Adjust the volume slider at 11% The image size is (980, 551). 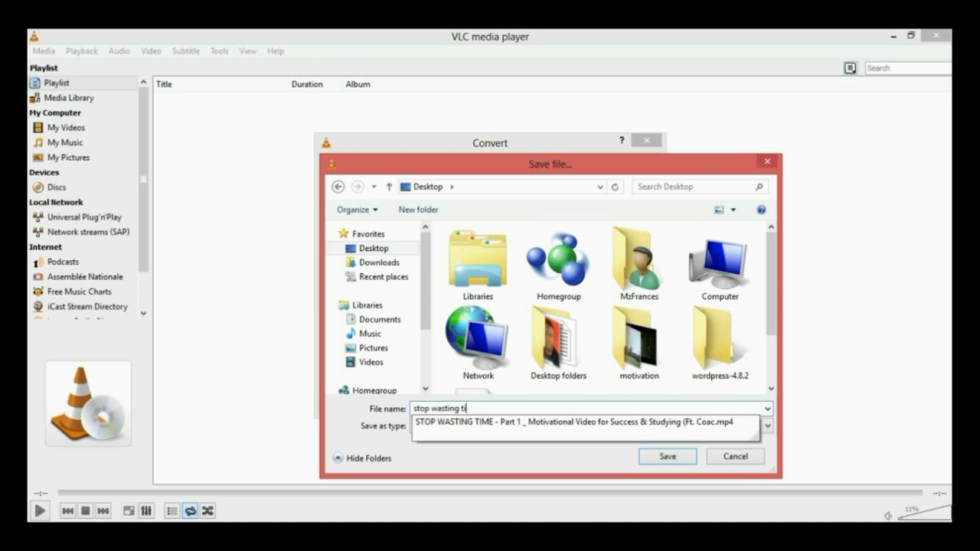tap(924, 513)
